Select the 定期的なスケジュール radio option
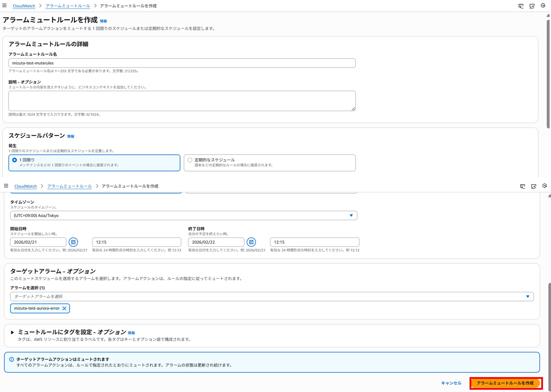 tap(190, 160)
